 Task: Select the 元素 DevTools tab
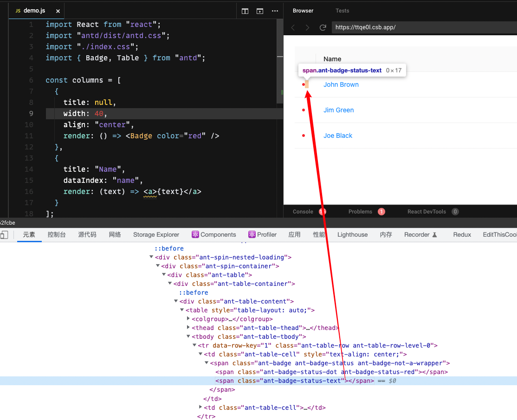click(x=29, y=235)
